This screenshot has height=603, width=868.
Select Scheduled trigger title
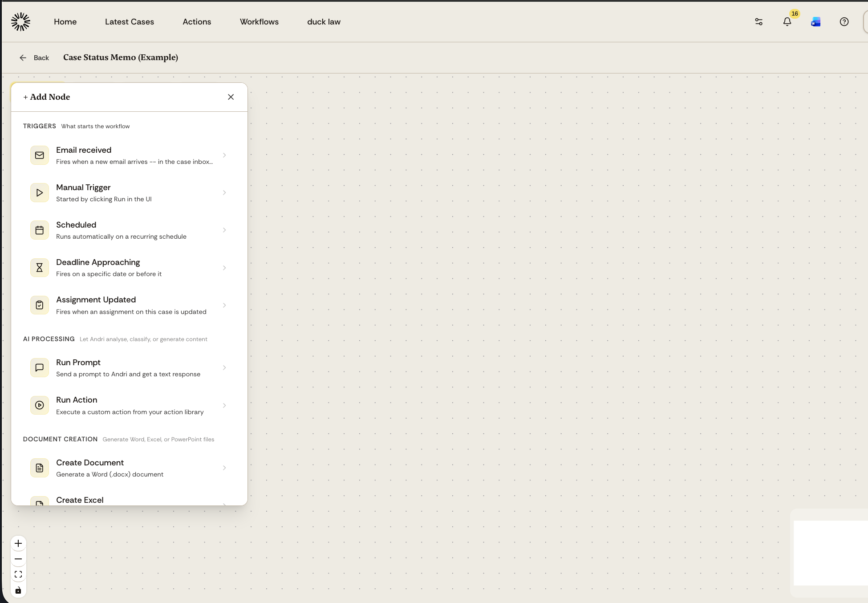pos(76,225)
